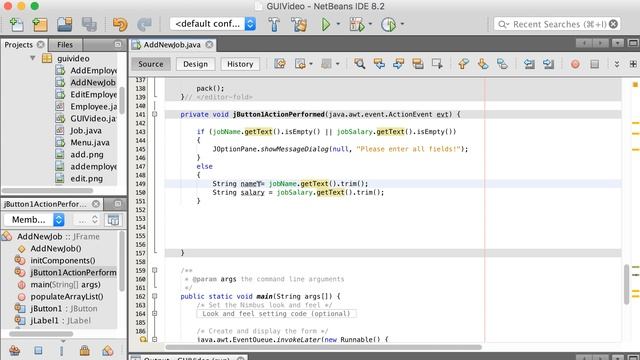Click the Projects panel horizontal scrollbar
The height and width of the screenshot is (360, 640).
click(47, 191)
